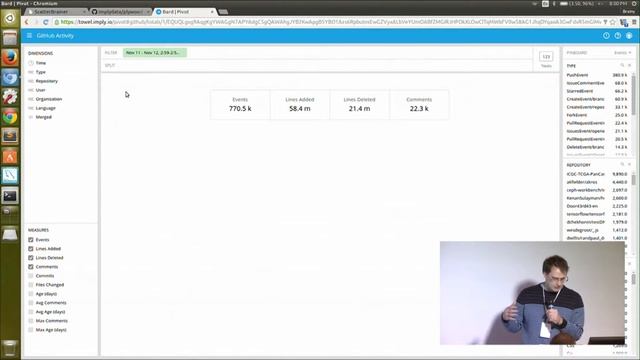
Task: Select the Language dimension
Action: [45, 108]
